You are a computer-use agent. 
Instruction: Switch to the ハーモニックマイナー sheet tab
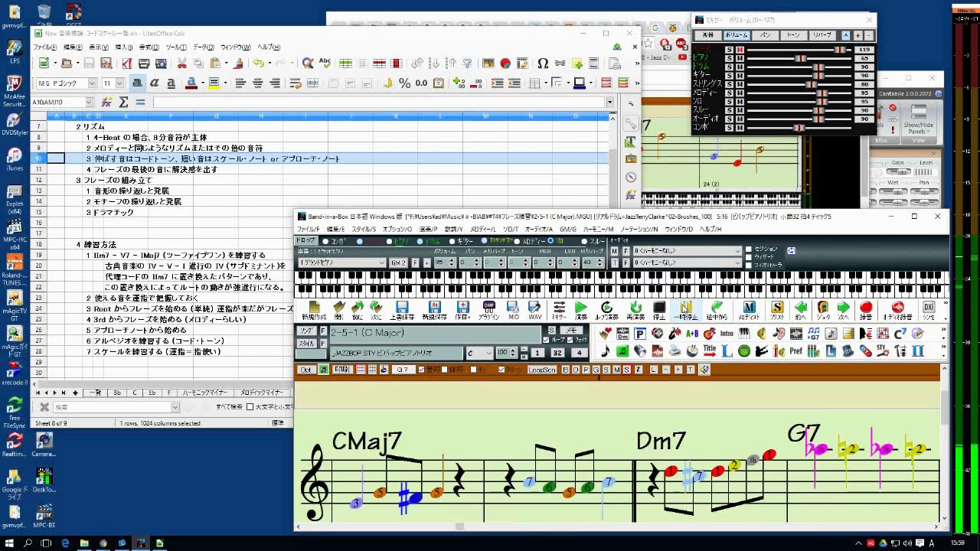[204, 393]
